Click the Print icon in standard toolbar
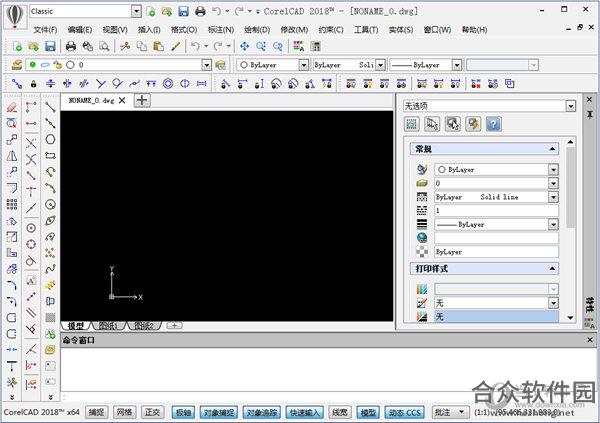Viewport: 600px width, 423px height. [x=71, y=47]
